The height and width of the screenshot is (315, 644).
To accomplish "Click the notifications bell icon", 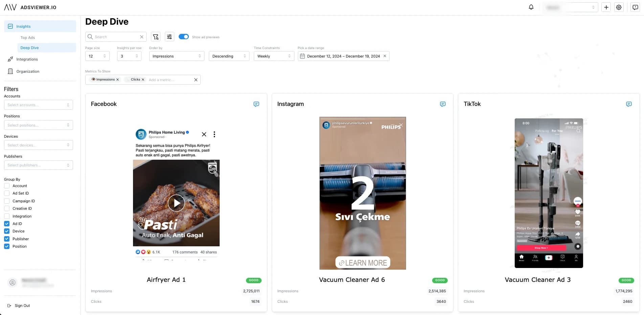I will [531, 7].
